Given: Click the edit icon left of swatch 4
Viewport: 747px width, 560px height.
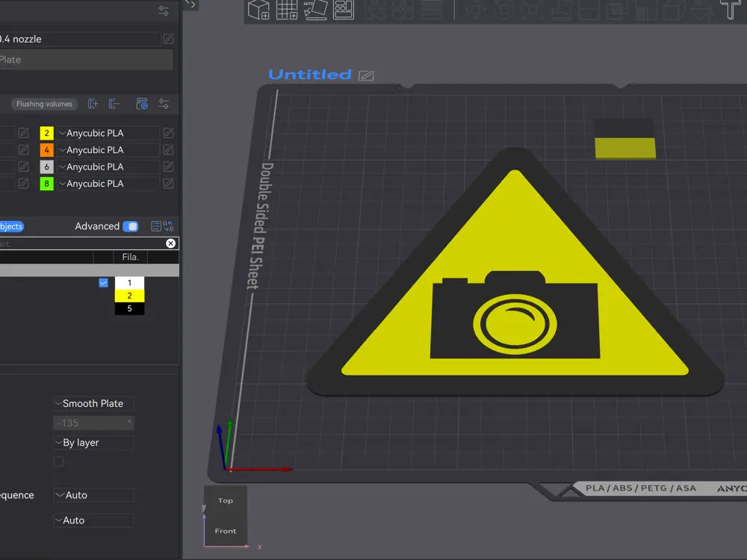Looking at the screenshot, I should (23, 149).
